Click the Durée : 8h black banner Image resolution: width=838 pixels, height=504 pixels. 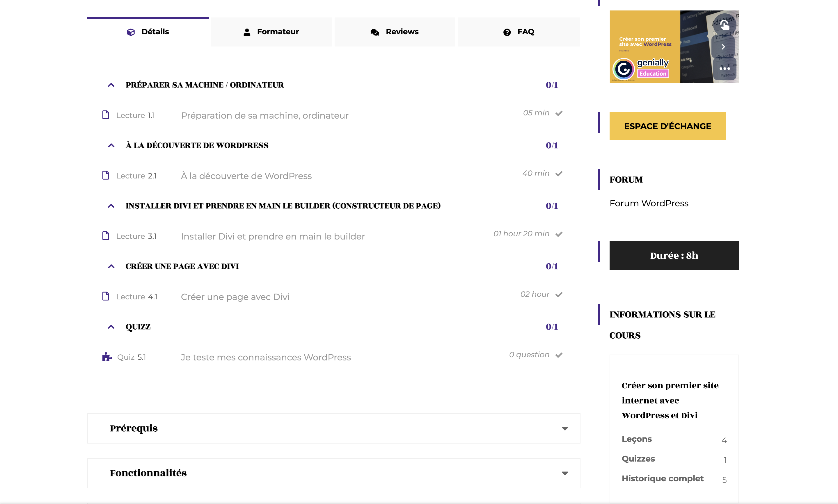point(674,256)
